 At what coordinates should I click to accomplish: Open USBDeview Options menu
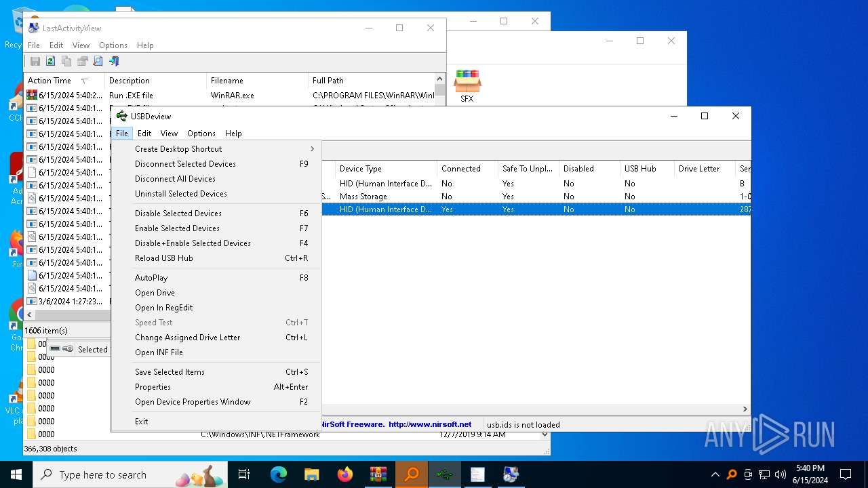[201, 134]
